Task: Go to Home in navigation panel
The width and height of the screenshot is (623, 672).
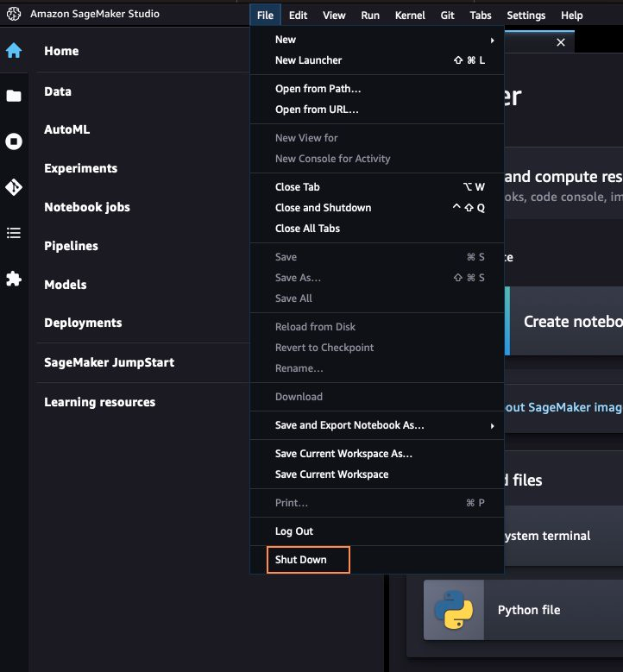Action: 61,51
